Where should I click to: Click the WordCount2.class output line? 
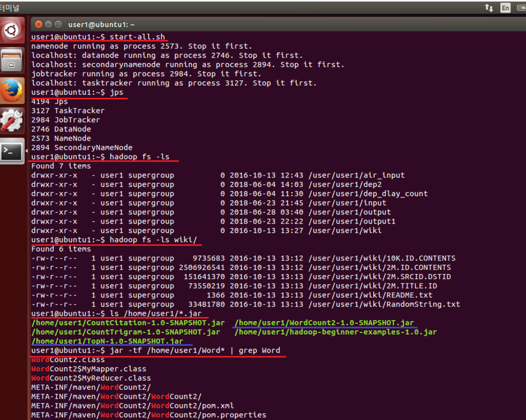point(68,360)
